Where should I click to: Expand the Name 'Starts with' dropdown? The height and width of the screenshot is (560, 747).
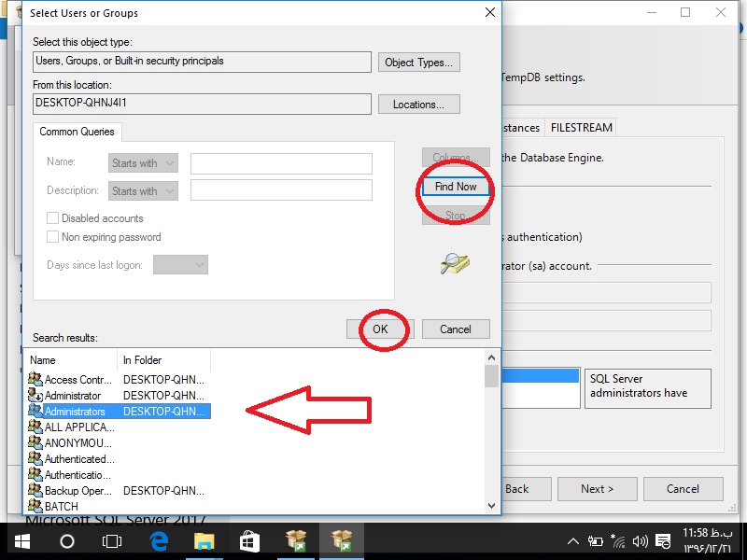(143, 163)
